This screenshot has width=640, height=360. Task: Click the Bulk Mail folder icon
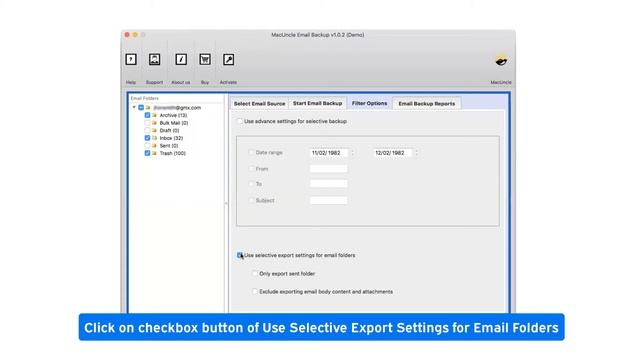[x=155, y=123]
